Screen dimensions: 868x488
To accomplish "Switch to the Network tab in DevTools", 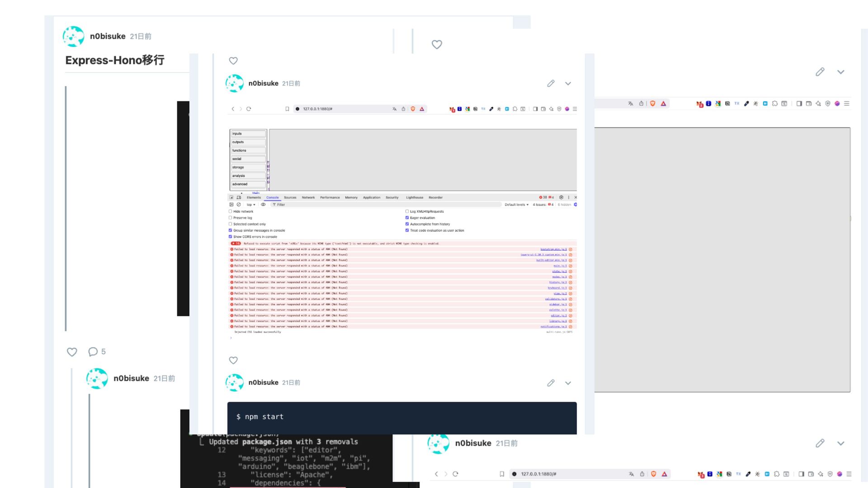I will click(x=308, y=197).
